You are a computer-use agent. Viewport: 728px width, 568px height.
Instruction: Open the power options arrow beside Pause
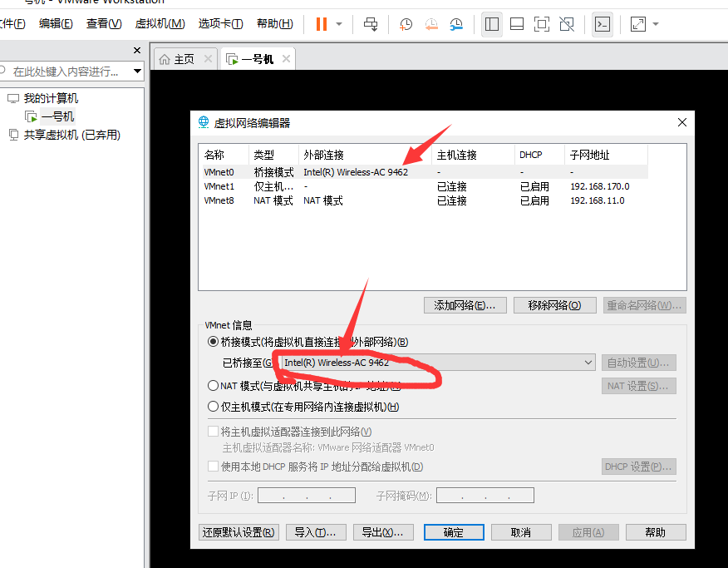point(339,23)
